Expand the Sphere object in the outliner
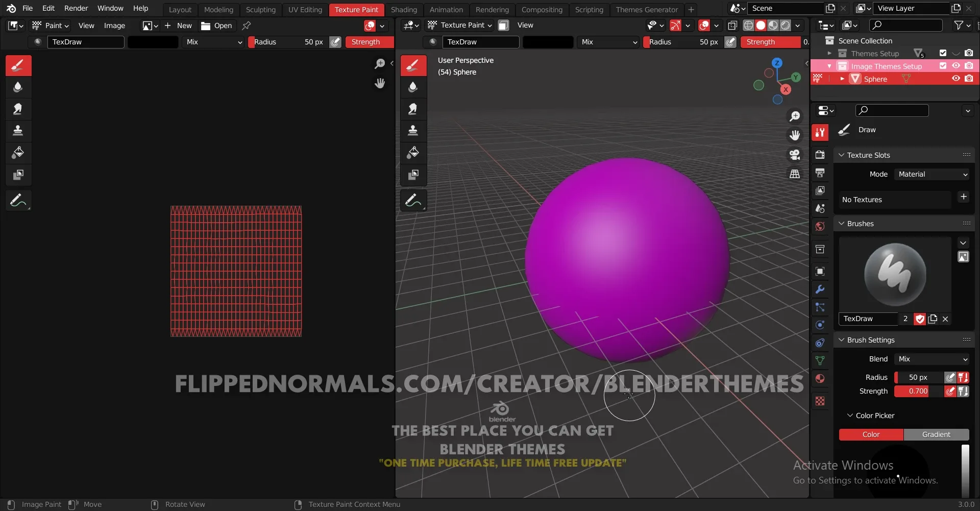This screenshot has height=511, width=980. pyautogui.click(x=842, y=79)
